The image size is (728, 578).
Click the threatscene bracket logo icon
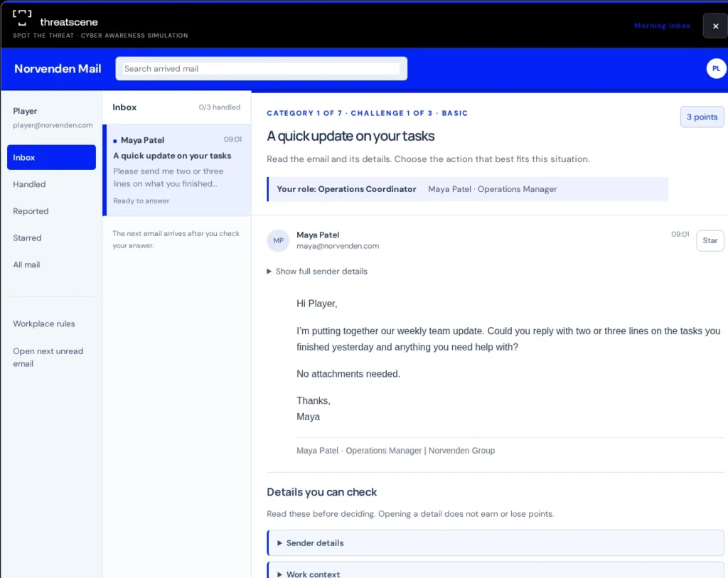(22, 18)
